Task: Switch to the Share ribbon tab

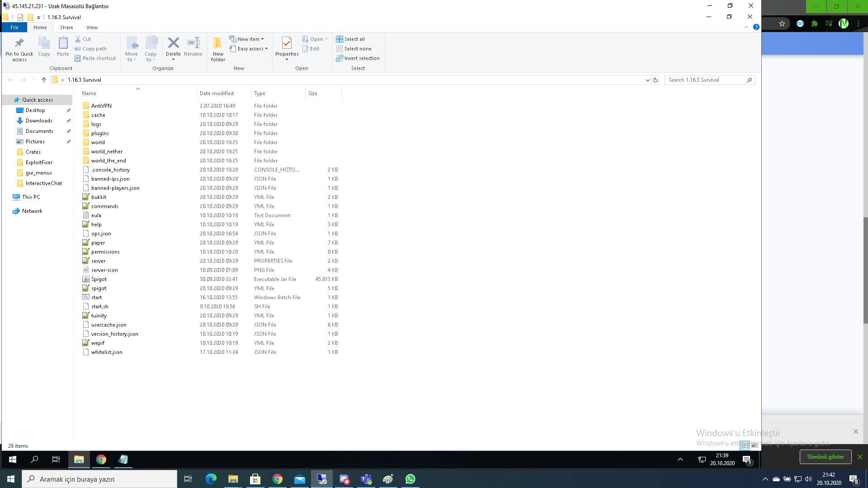Action: (x=66, y=28)
